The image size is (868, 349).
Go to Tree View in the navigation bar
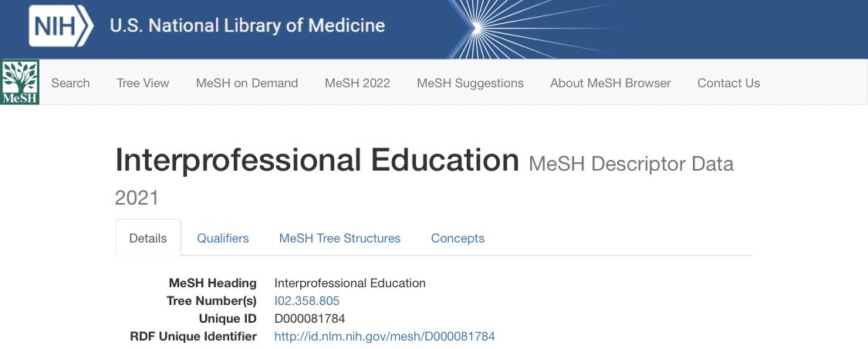(143, 83)
